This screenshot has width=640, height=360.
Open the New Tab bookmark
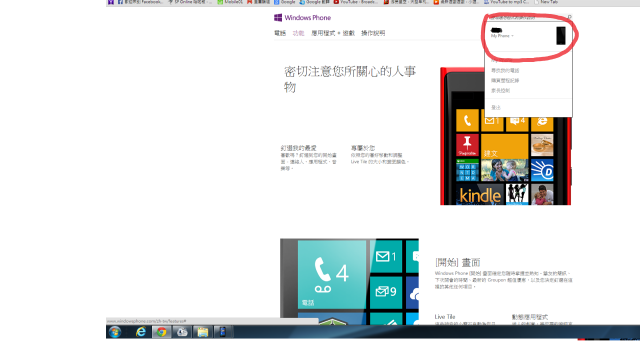tap(546, 2)
